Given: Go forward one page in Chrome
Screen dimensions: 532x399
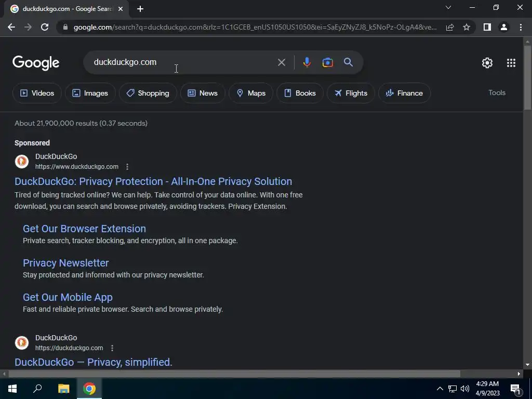Looking at the screenshot, I should tap(28, 27).
